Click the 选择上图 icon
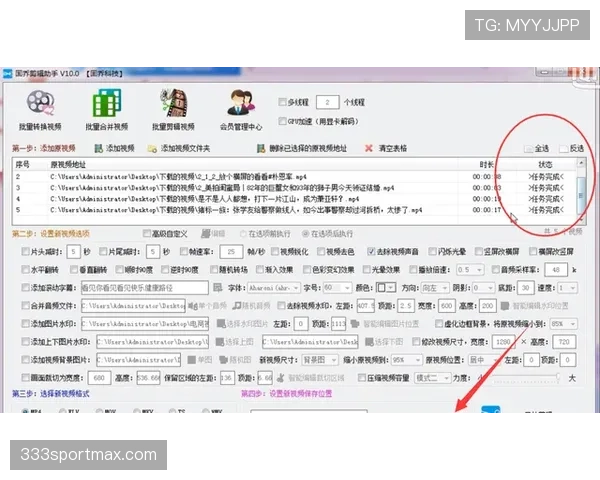This screenshot has width=600, height=480. pos(220,341)
